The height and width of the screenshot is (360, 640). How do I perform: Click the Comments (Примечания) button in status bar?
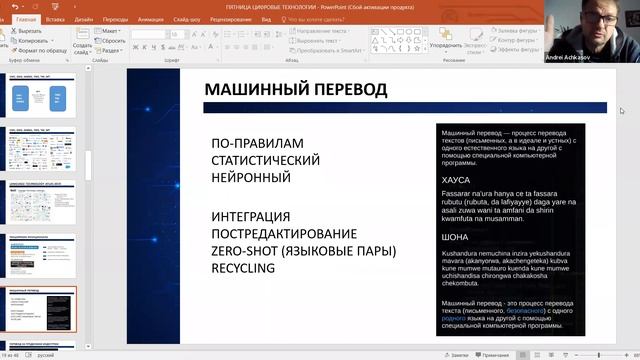[492, 355]
